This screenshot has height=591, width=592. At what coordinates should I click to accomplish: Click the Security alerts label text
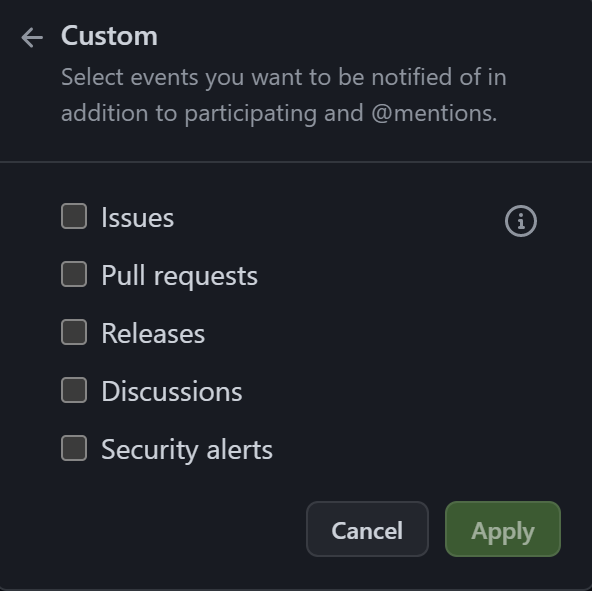187,450
